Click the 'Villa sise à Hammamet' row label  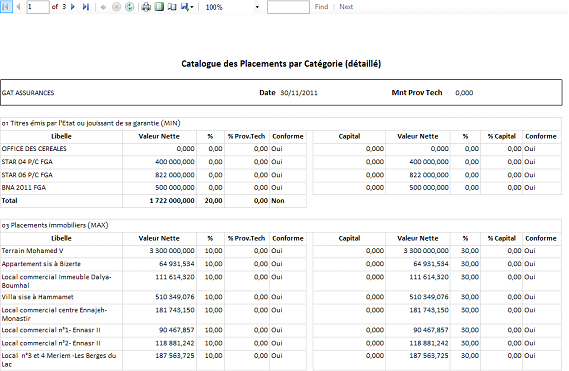[x=37, y=297]
